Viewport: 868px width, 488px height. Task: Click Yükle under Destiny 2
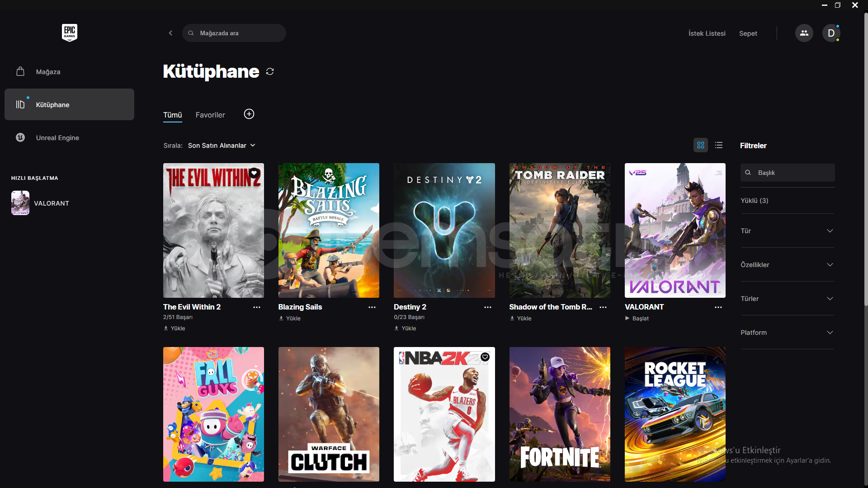[405, 328]
